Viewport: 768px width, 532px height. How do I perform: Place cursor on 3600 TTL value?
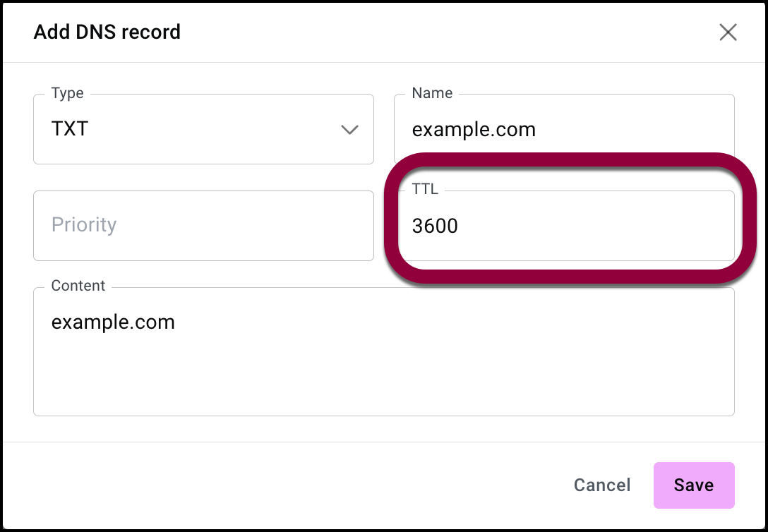click(x=435, y=226)
